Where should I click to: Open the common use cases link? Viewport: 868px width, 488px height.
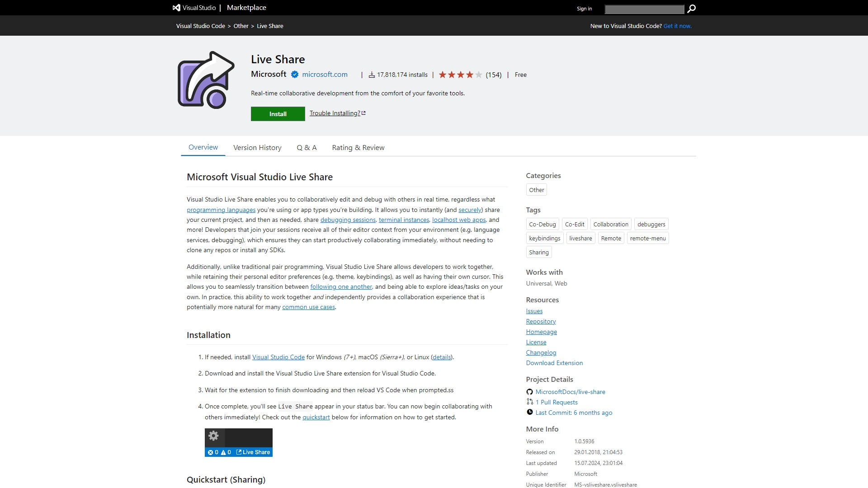point(308,307)
